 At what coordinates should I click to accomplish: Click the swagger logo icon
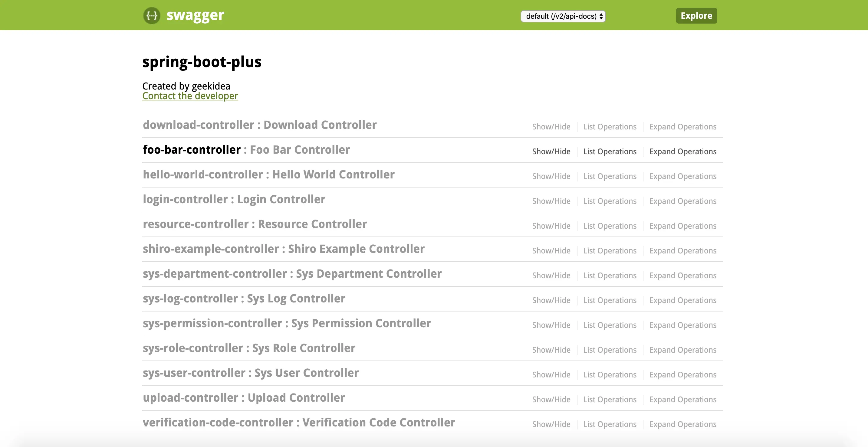[152, 15]
